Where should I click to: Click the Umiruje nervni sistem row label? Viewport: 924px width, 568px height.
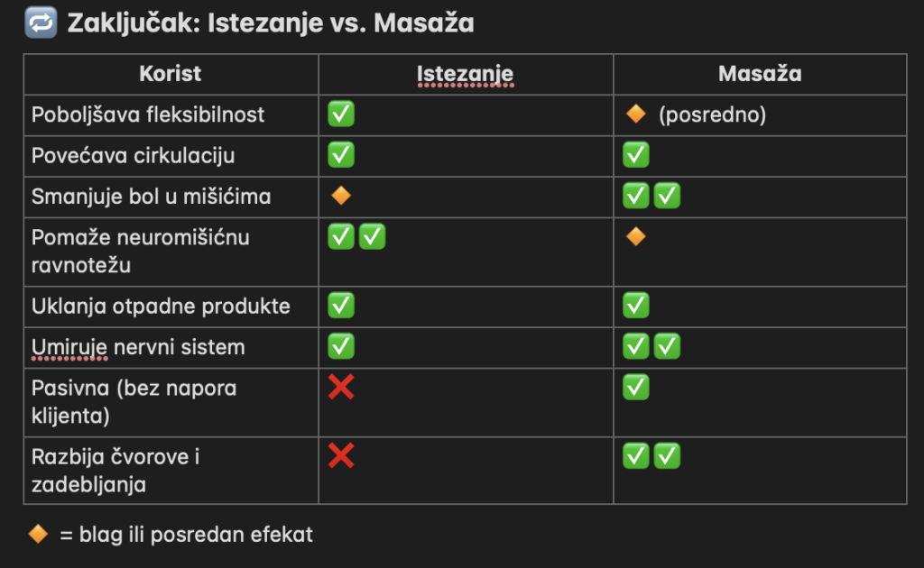click(x=138, y=347)
